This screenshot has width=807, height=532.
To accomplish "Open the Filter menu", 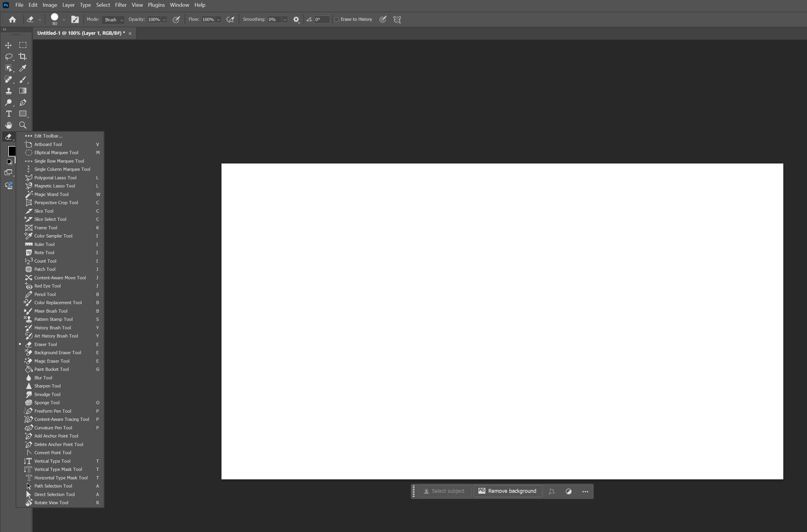I will pyautogui.click(x=121, y=5).
